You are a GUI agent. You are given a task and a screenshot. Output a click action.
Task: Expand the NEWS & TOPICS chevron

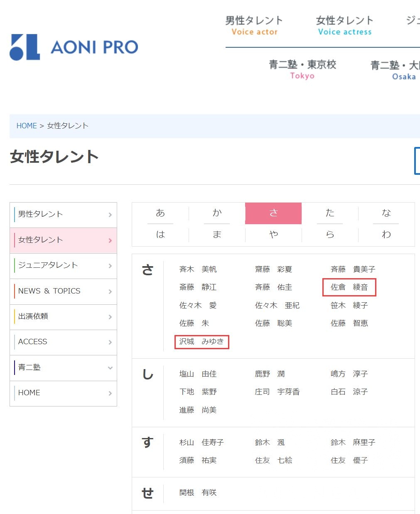(110, 291)
